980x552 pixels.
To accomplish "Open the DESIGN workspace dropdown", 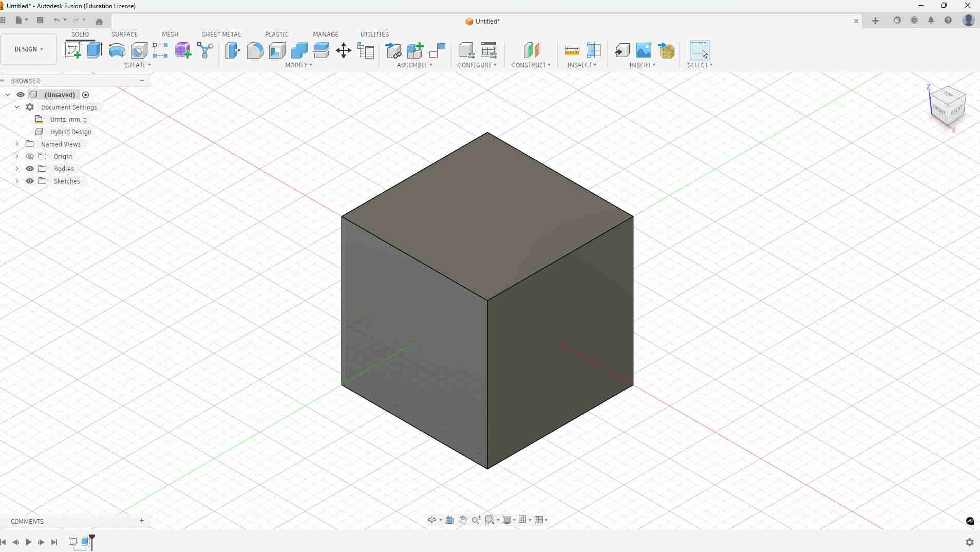I will [x=29, y=49].
